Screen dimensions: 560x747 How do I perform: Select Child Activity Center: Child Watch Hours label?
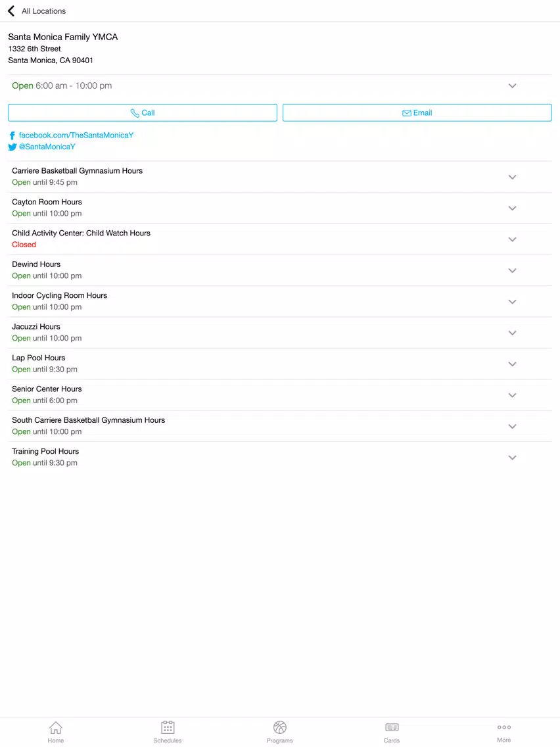(81, 233)
